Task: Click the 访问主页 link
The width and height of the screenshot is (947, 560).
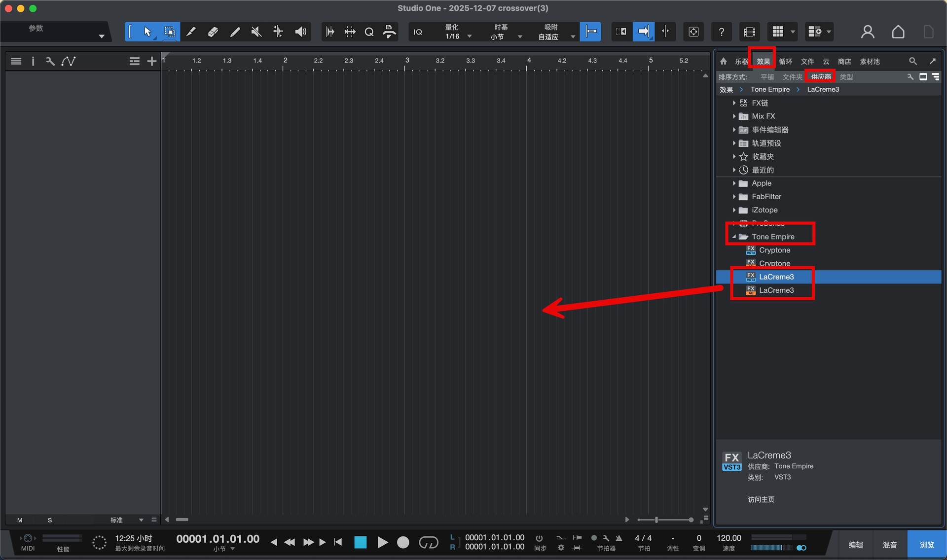Action: pos(761,499)
